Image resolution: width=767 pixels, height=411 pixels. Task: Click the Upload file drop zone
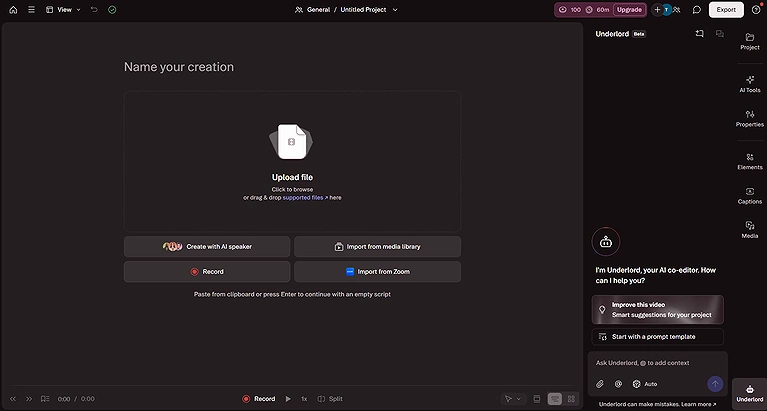(292, 161)
